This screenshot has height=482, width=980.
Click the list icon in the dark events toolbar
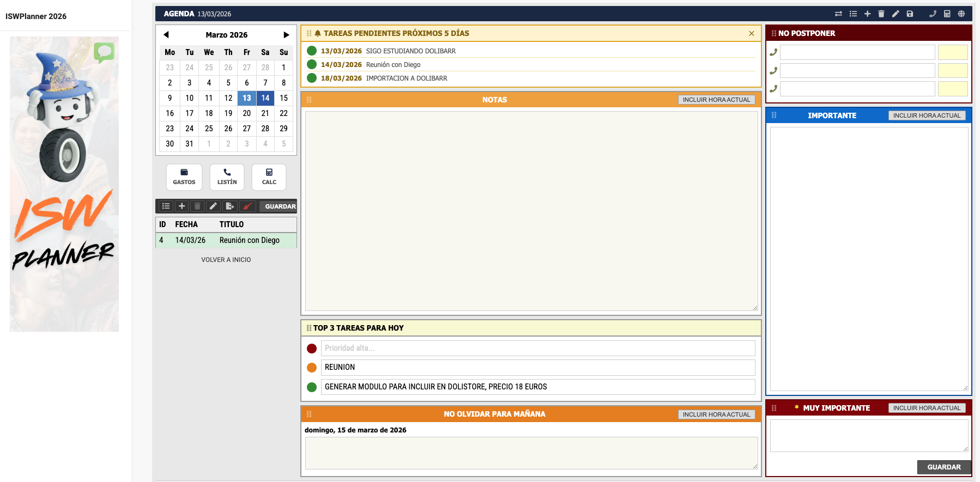[x=166, y=206]
